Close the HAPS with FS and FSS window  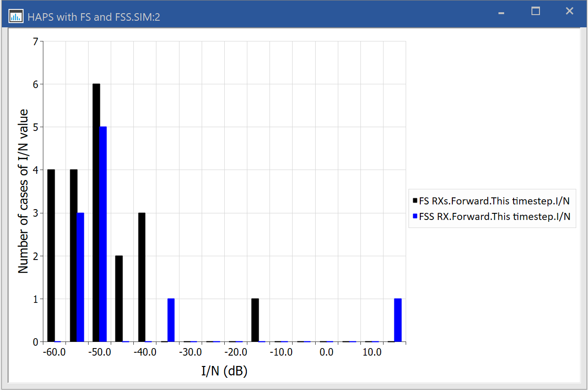click(x=570, y=11)
